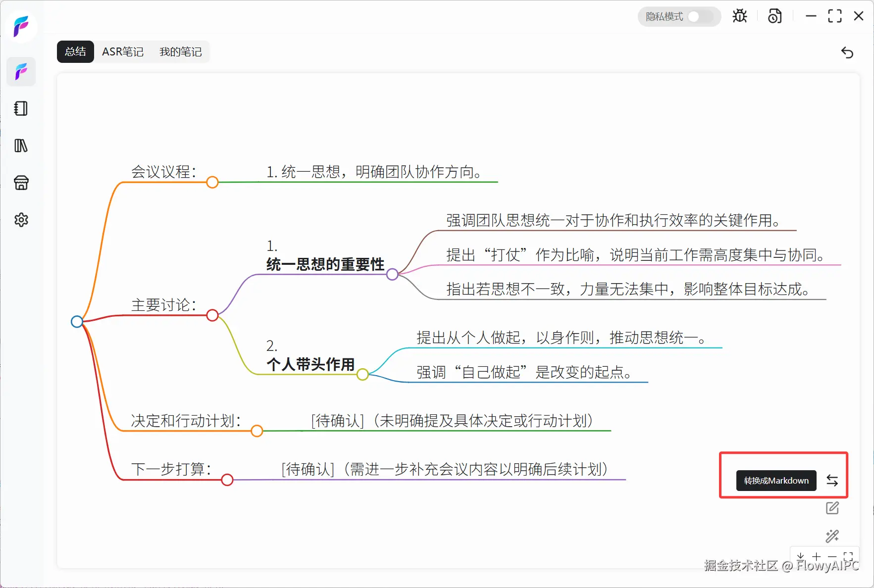The width and height of the screenshot is (874, 588).
Task: Collapse the 个人带头作用 branch node
Action: point(363,374)
